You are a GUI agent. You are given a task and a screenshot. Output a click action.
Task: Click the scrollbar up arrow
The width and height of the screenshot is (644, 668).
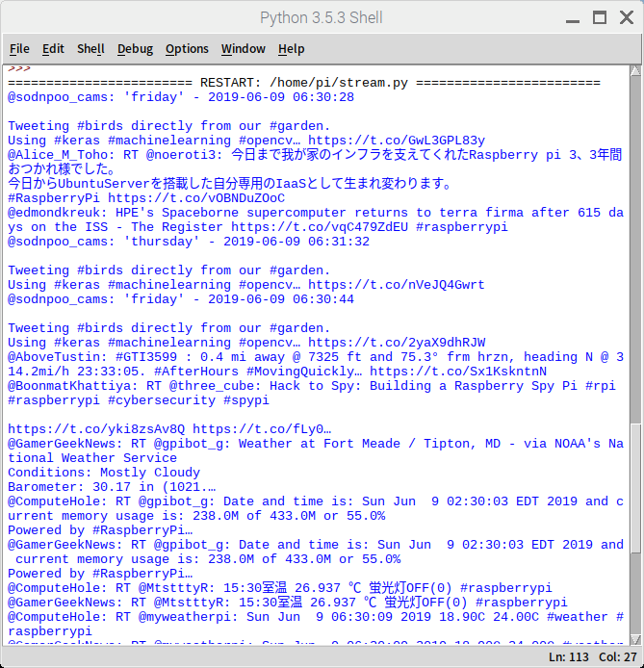(635, 71)
